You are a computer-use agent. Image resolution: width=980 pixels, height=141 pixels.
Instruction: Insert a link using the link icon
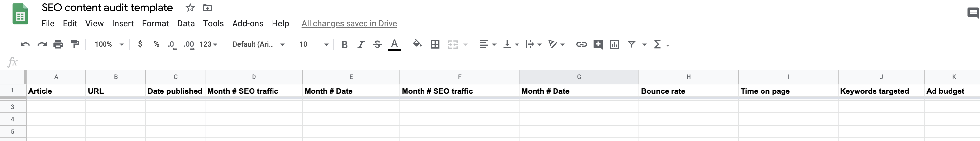(581, 44)
